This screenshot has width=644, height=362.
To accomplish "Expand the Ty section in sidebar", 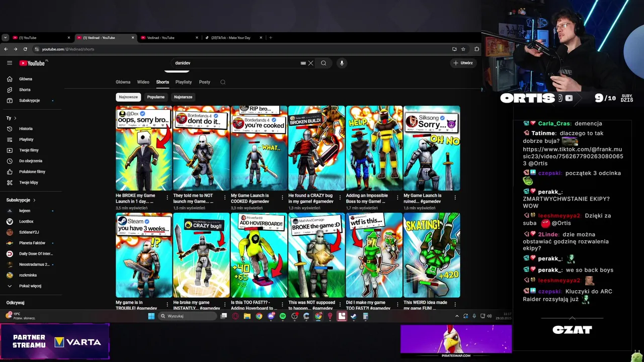I will (11, 118).
